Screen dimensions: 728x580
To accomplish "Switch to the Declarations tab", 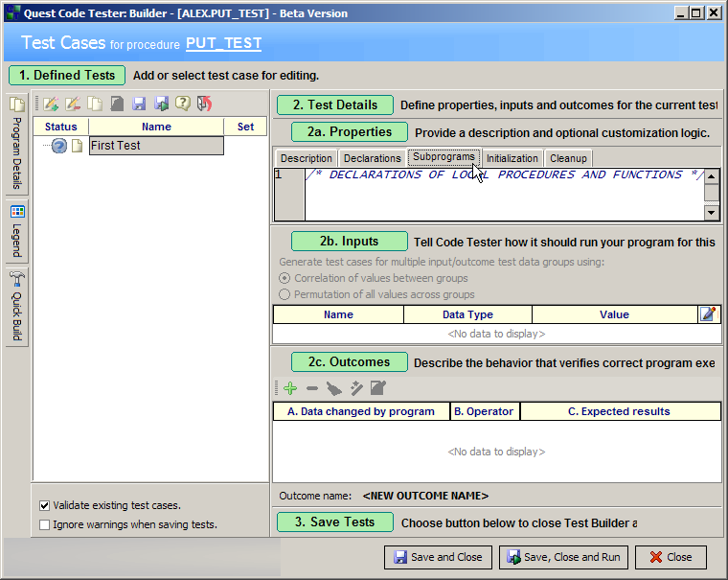I will point(372,158).
